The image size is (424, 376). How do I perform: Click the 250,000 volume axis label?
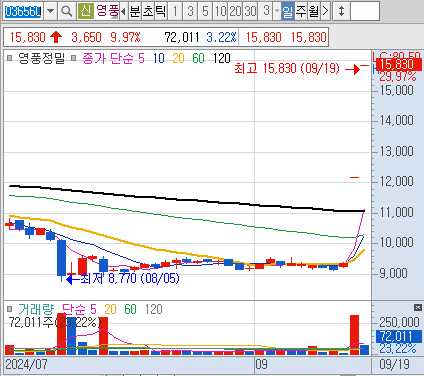pos(399,322)
